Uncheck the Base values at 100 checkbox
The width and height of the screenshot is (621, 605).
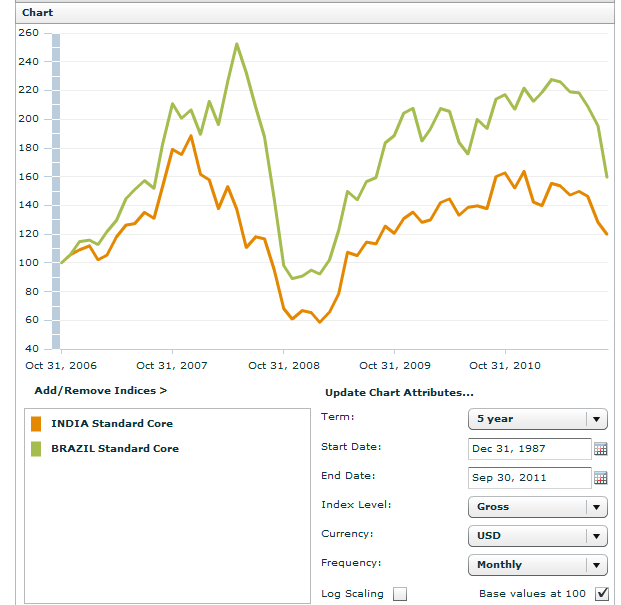coord(601,594)
